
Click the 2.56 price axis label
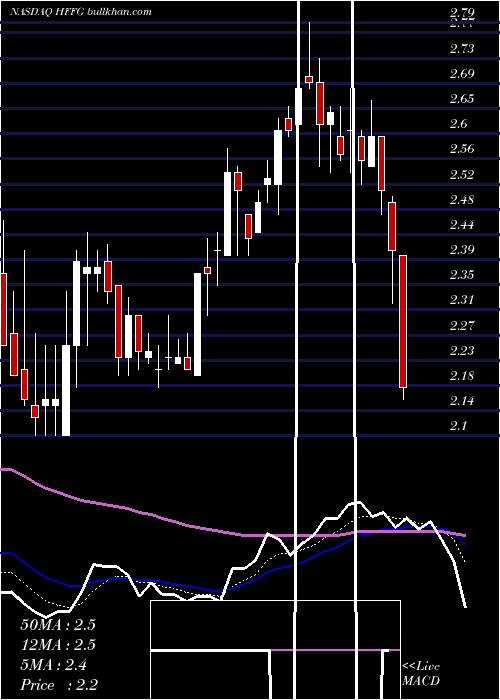coord(462,149)
